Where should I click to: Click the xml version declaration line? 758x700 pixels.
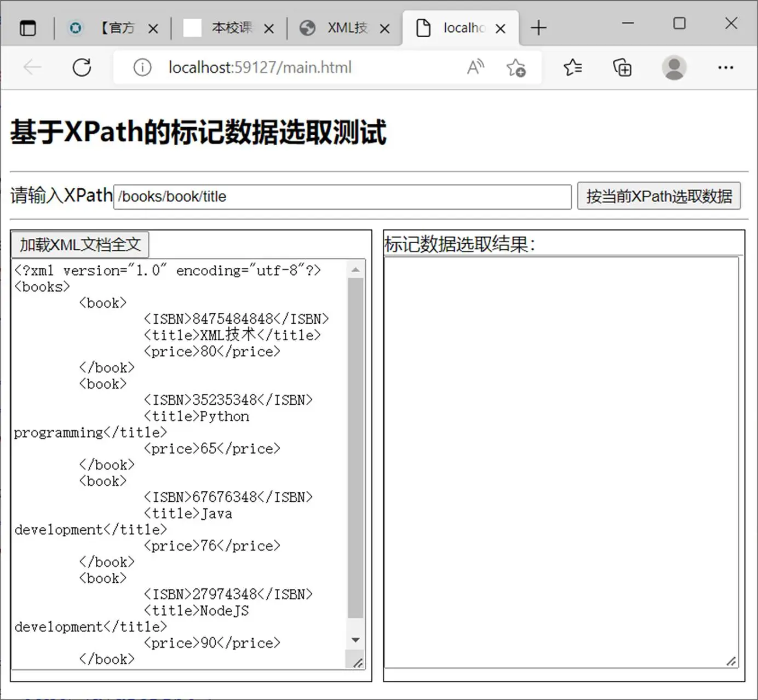point(168,270)
